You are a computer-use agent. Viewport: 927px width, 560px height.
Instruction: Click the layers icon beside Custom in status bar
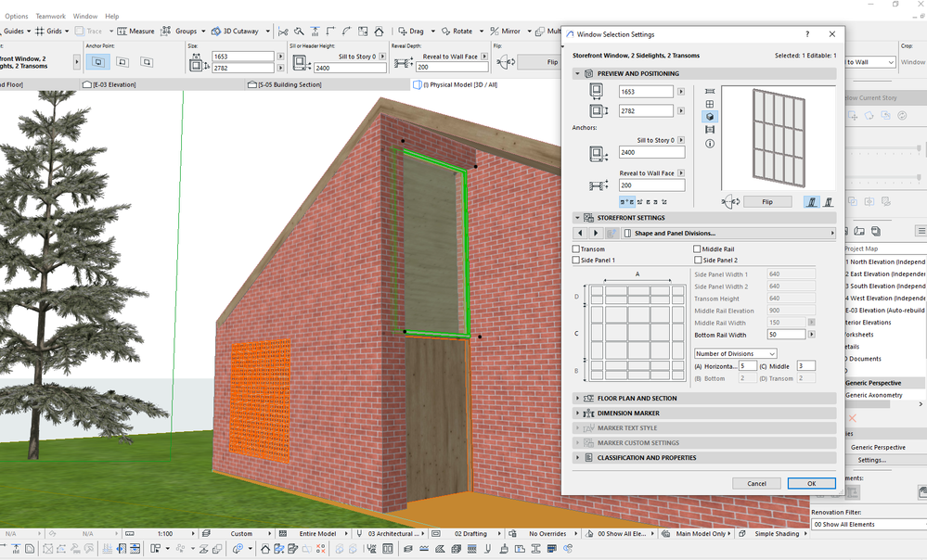(x=206, y=533)
